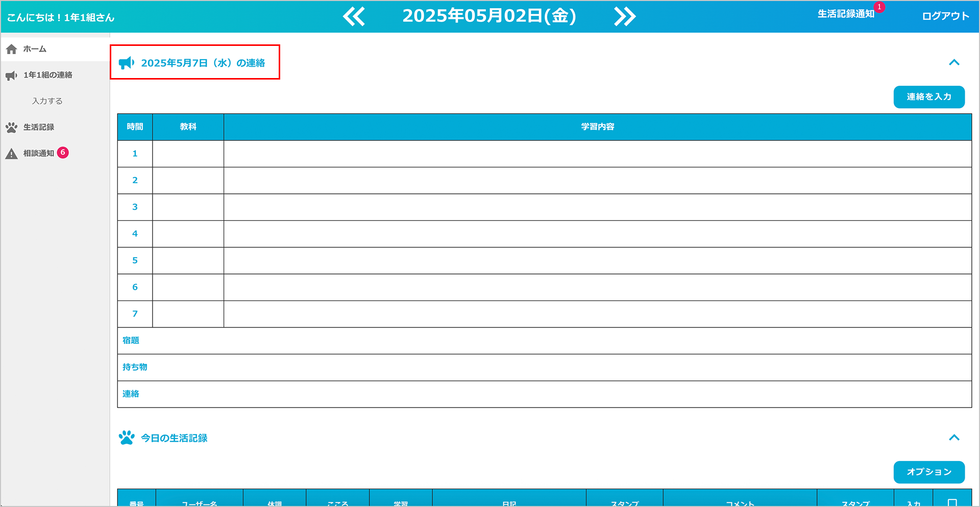Click ログアウト to log out
This screenshot has width=980, height=507.
[x=945, y=16]
